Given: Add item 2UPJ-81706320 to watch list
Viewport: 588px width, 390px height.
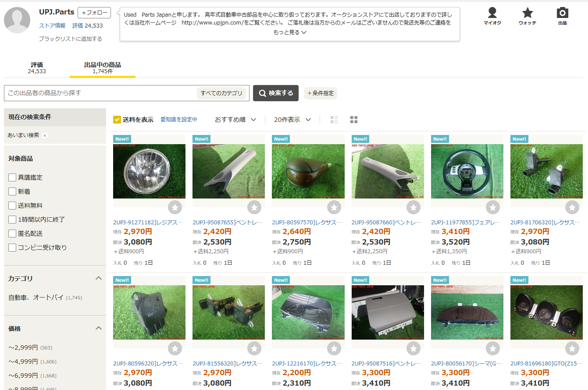Looking at the screenshot, I should tap(572, 207).
